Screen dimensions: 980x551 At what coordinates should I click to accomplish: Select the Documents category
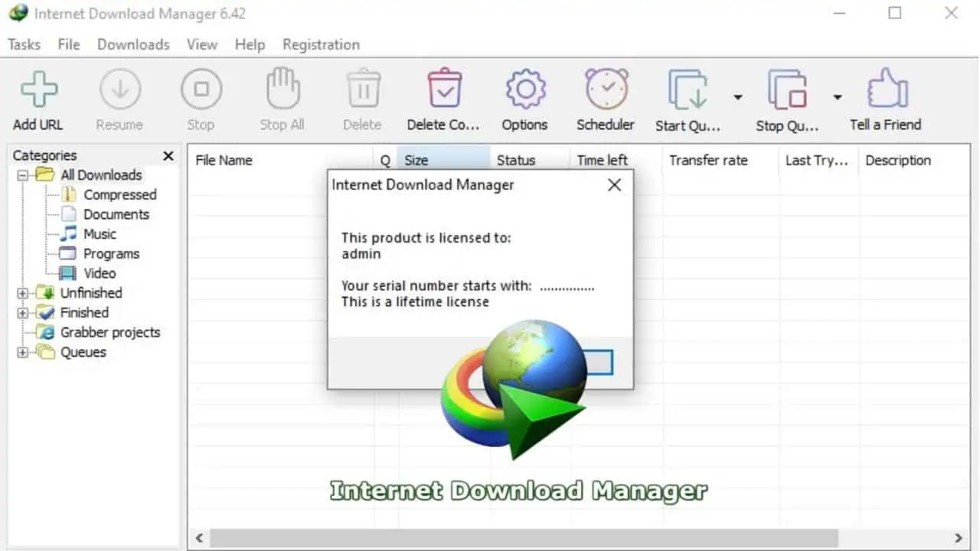116,214
